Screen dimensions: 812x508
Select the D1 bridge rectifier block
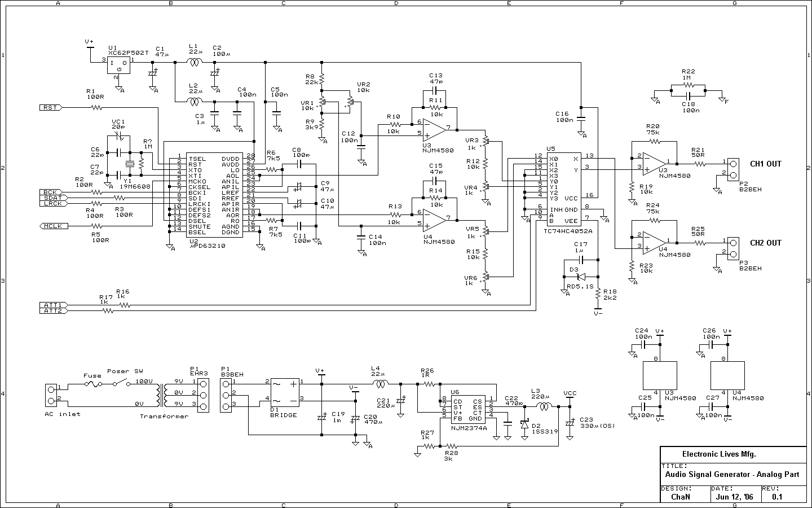pos(285,392)
